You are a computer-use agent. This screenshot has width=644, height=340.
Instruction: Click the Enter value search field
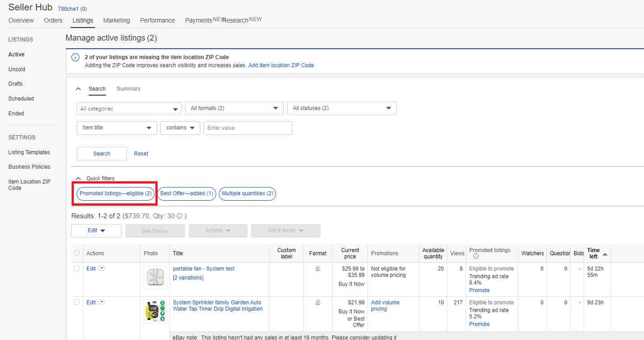[x=248, y=128]
